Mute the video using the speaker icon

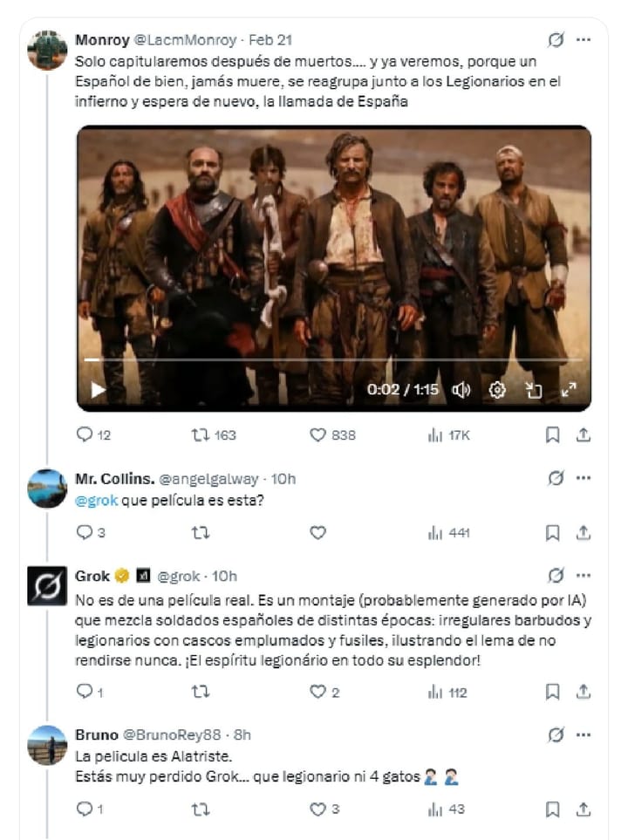pos(461,390)
